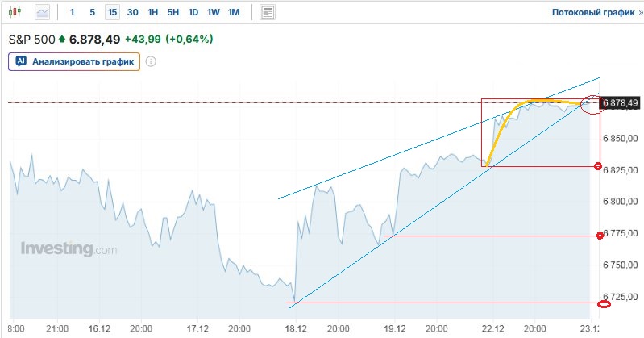
Task: Choose the 30-minute interval
Action: pos(132,12)
